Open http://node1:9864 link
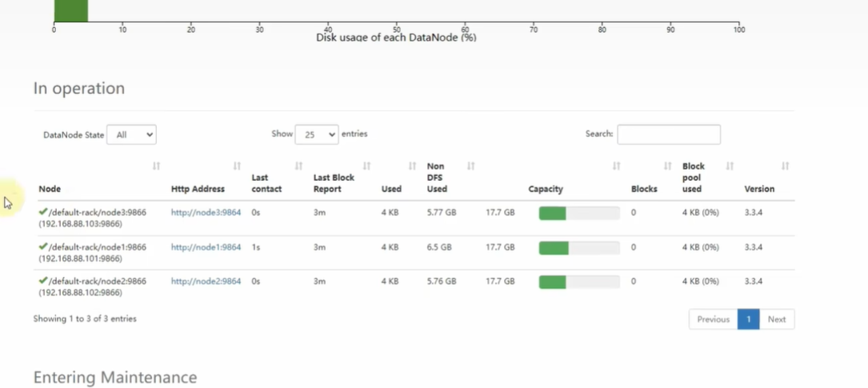Screen dimensions: 868x388 tap(206, 247)
